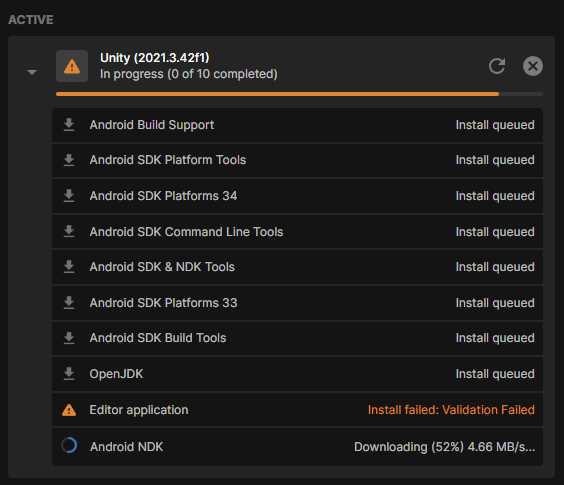Click 'Install queued' for Android SDK Platform Tools
The height and width of the screenshot is (485, 564).
click(495, 160)
